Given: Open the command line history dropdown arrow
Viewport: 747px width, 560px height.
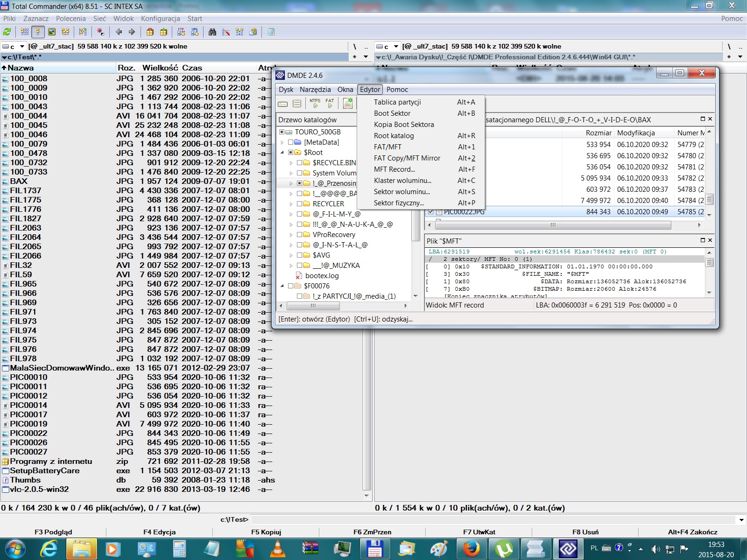Looking at the screenshot, I should tap(741, 520).
